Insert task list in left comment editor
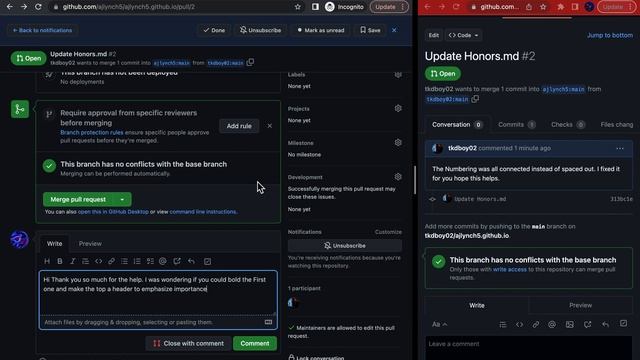The width and height of the screenshot is (640, 360). [x=150, y=261]
